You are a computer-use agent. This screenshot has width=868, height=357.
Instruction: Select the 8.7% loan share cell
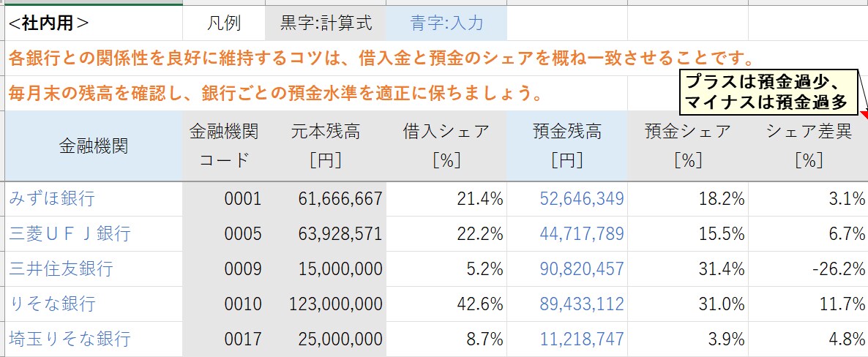446,339
